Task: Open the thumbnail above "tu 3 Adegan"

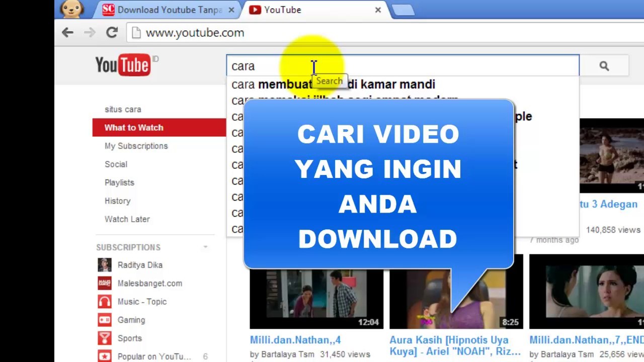Action: (612, 156)
